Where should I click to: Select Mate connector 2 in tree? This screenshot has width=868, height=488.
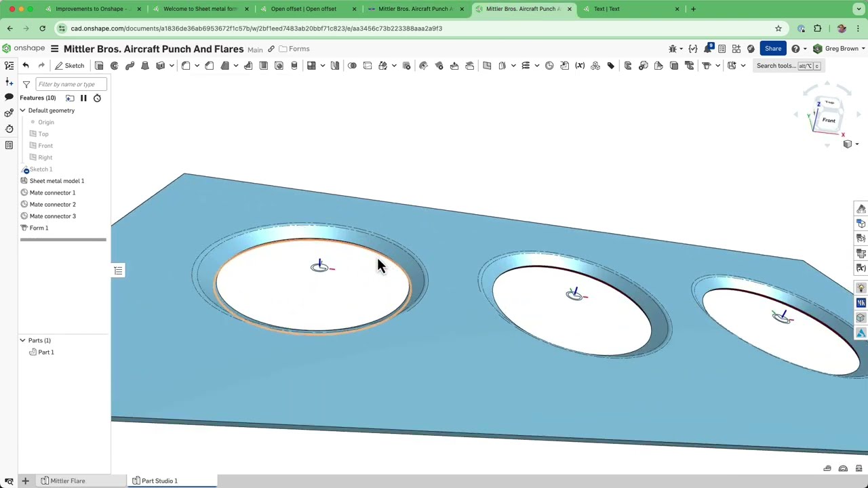(x=52, y=204)
